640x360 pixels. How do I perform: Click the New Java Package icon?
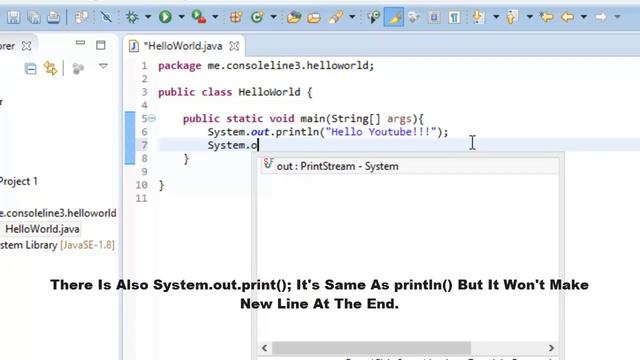[236, 17]
